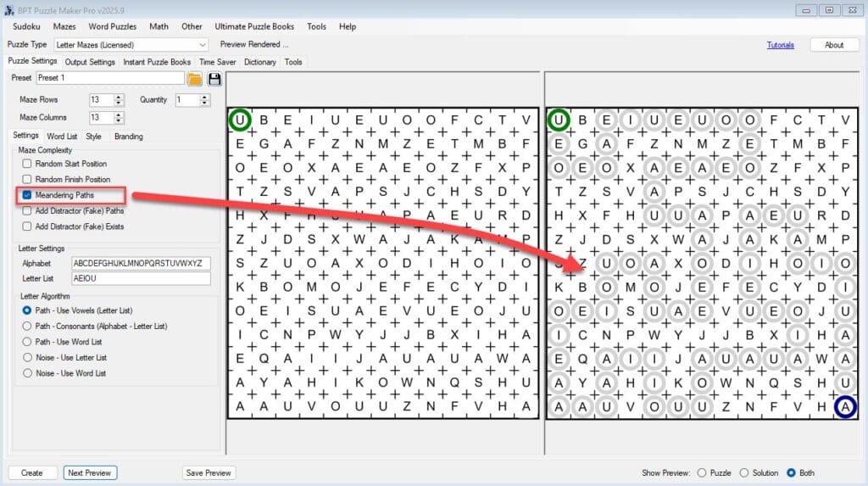Viewport: 868px width, 486px height.
Task: Uncheck the Meandering Paths checkbox
Action: [26, 195]
